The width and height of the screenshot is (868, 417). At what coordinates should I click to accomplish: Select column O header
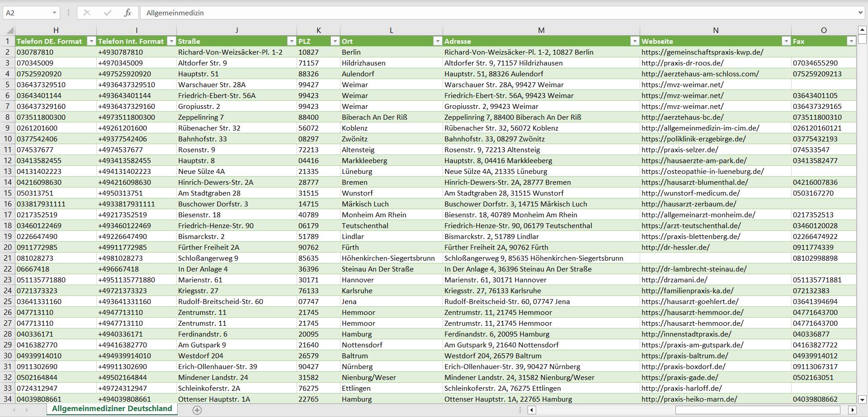[x=824, y=30]
